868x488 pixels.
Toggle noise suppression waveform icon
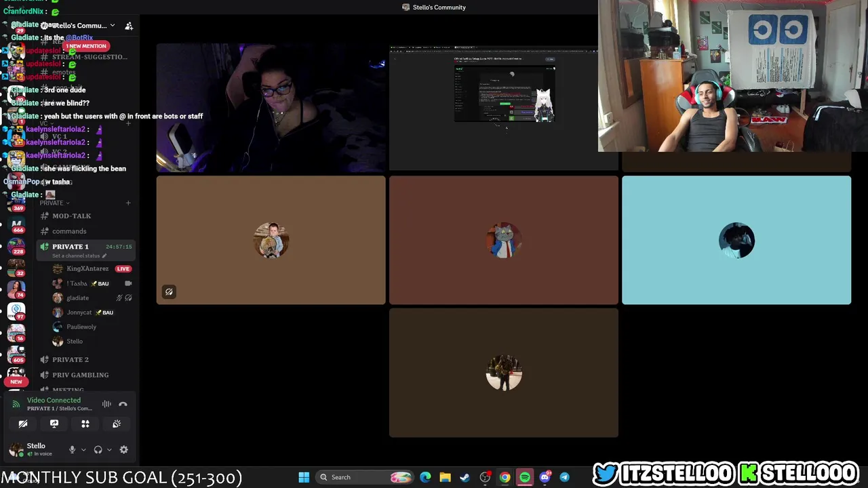point(106,404)
